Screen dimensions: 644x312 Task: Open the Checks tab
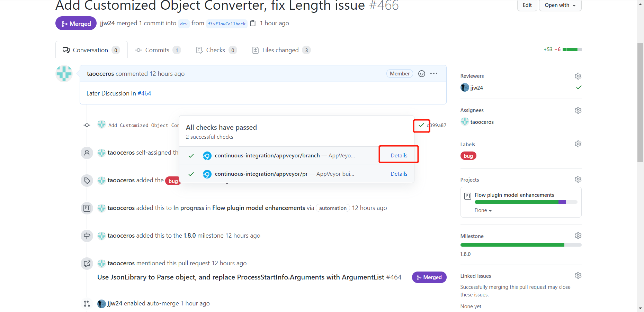(x=216, y=50)
